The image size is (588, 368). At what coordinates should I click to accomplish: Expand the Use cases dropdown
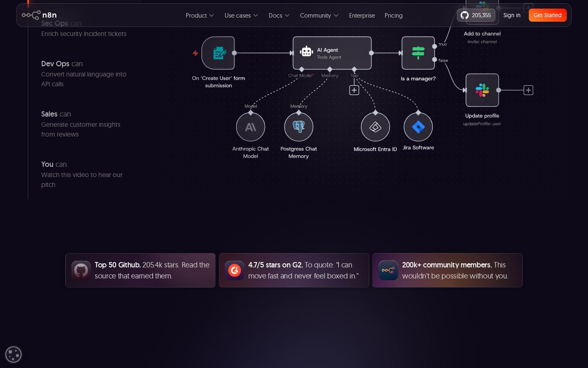(241, 15)
